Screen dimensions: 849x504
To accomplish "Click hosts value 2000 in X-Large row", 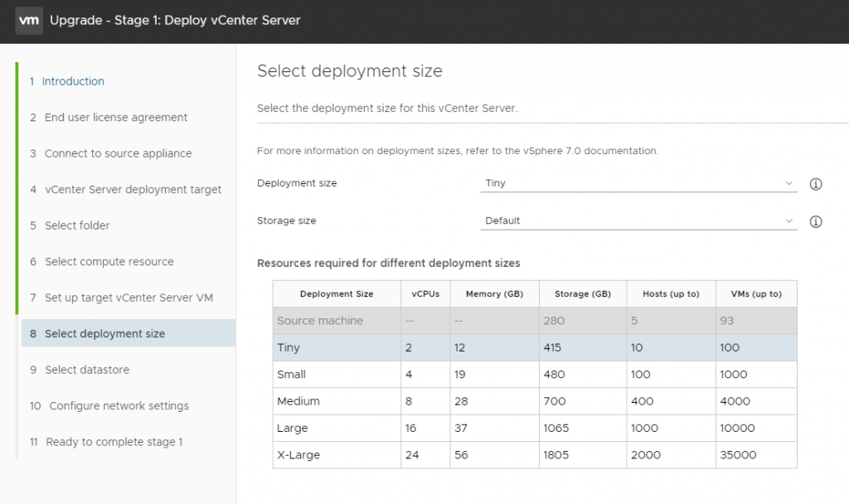I will coord(645,455).
